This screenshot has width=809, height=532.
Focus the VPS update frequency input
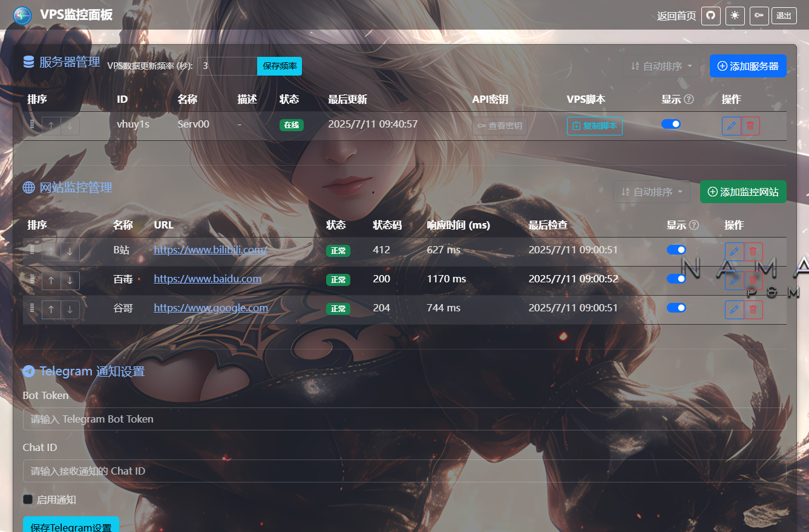point(228,66)
